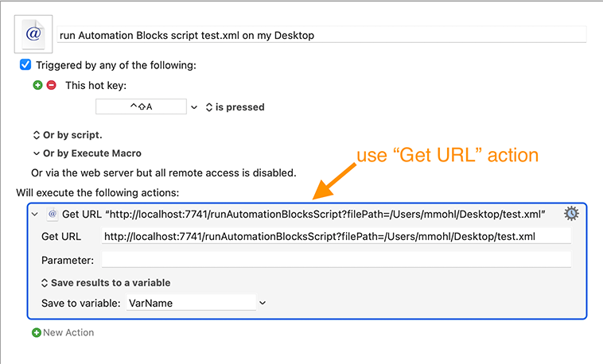The image size is (603, 364).
Task: Click the hot key ⌃⇧A field
Action: 141,106
